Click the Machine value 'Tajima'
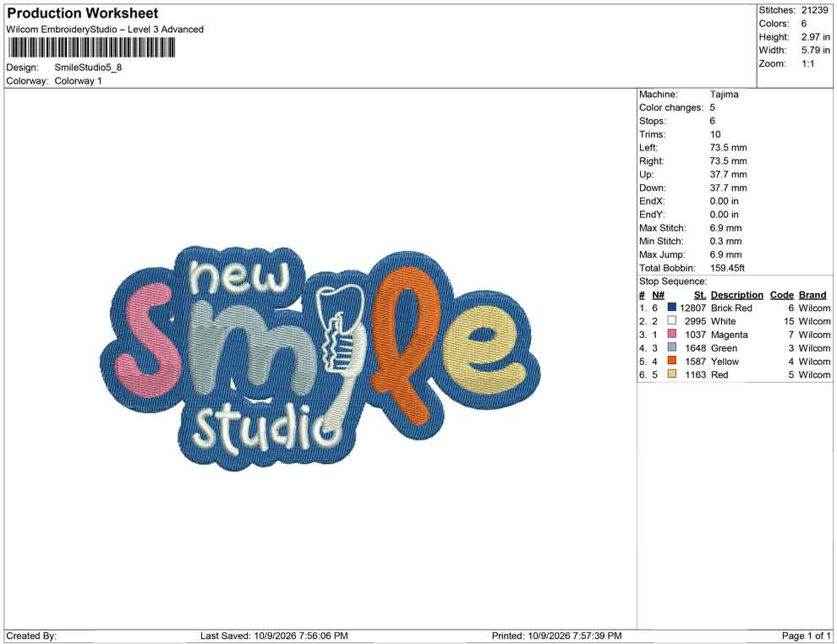 pos(724,95)
